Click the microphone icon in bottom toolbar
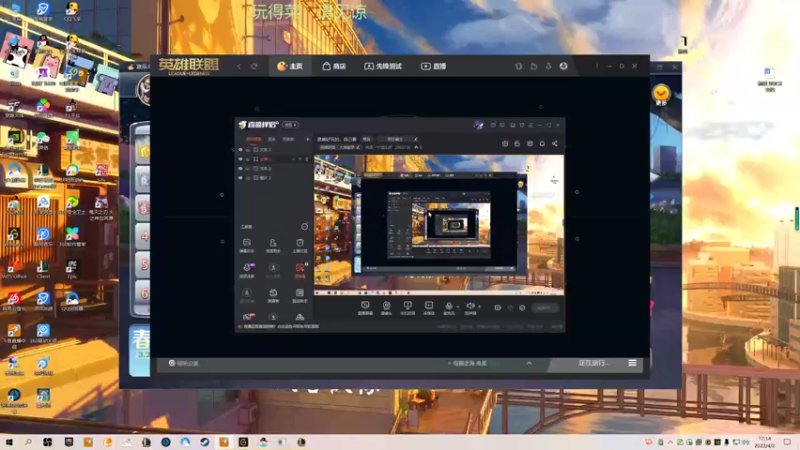The height and width of the screenshot is (450, 800). tap(448, 307)
